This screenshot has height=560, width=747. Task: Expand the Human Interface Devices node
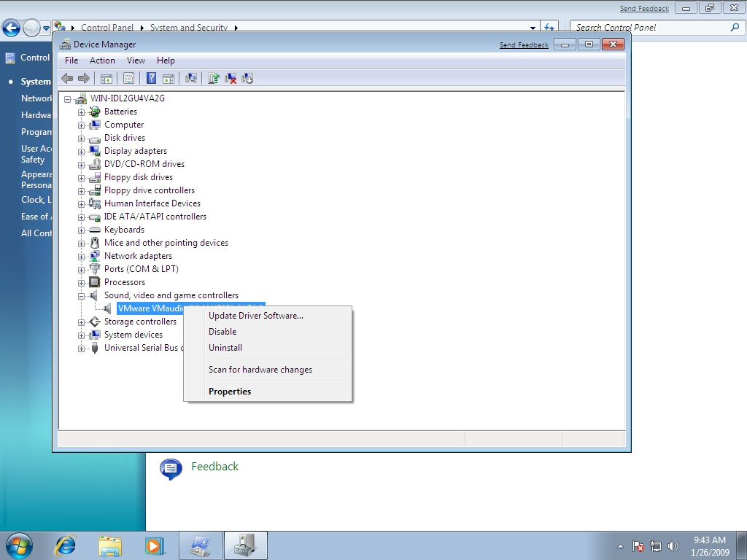coord(81,204)
